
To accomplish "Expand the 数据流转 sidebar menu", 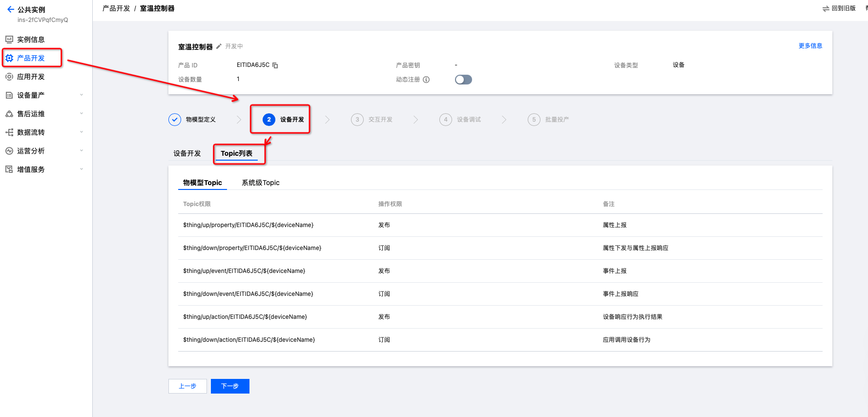I will [82, 132].
